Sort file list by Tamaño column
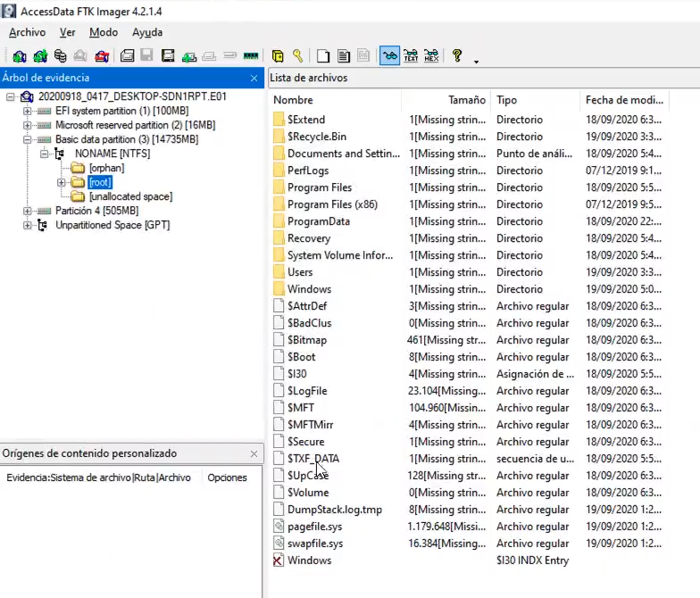Screen dimensions: 700x598 coord(446,100)
